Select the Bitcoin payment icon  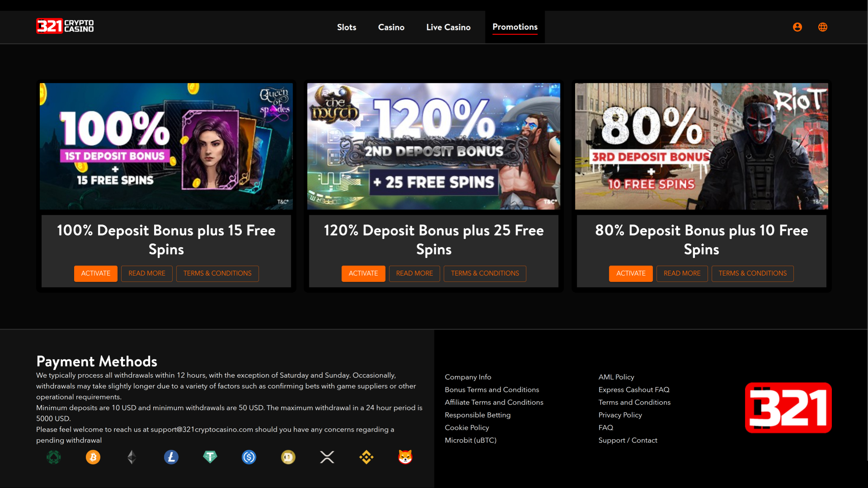coord(93,457)
